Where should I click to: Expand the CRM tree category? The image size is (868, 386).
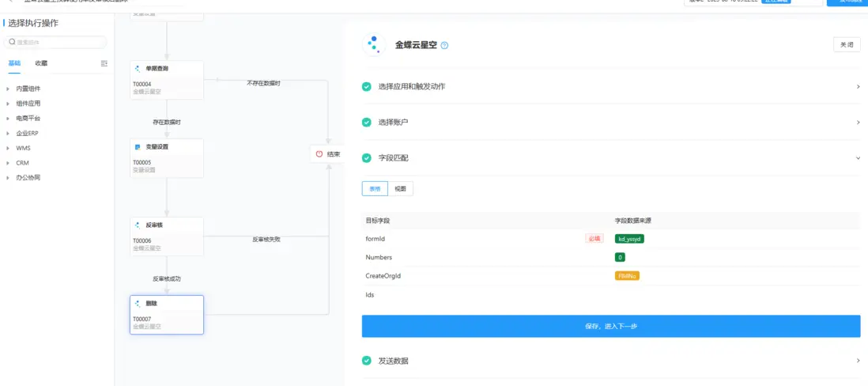tap(8, 164)
